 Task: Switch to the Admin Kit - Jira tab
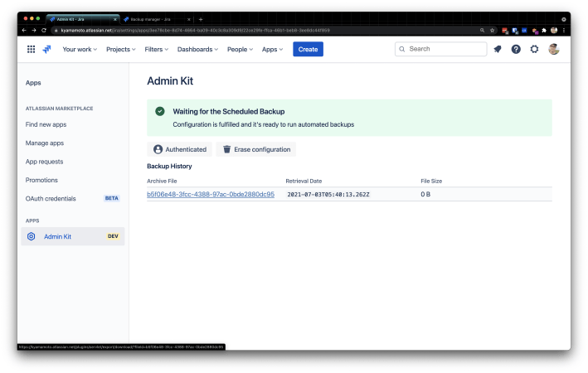(x=82, y=19)
